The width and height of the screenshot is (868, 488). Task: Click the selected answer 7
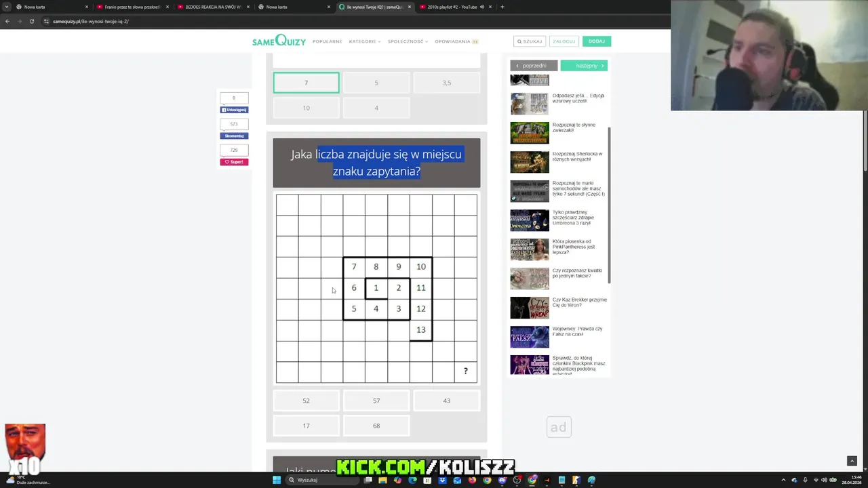tap(306, 83)
